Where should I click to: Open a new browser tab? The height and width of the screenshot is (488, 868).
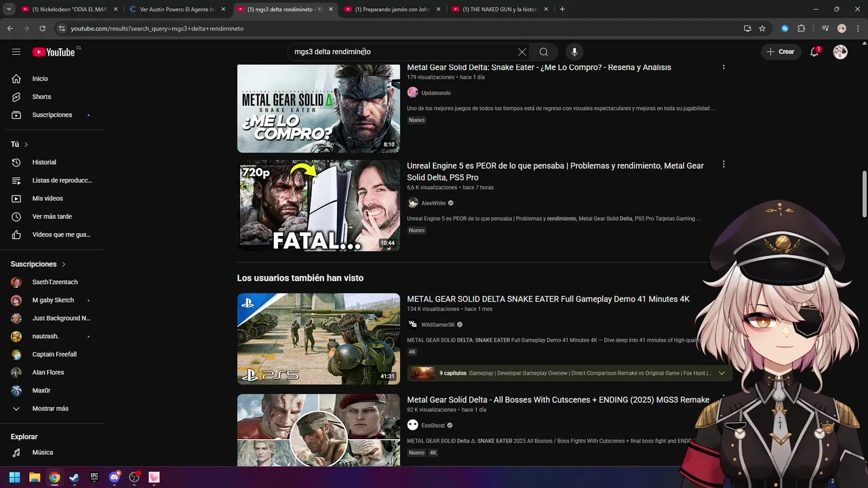(x=562, y=9)
